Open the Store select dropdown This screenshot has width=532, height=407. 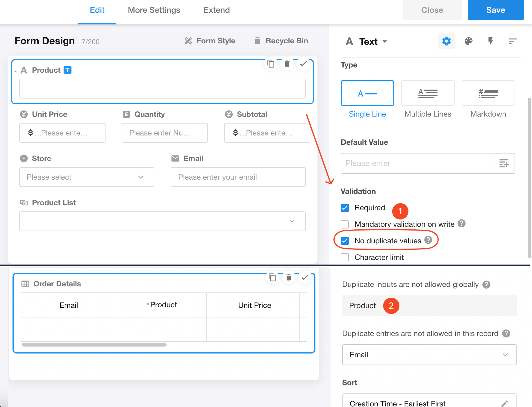click(x=87, y=177)
